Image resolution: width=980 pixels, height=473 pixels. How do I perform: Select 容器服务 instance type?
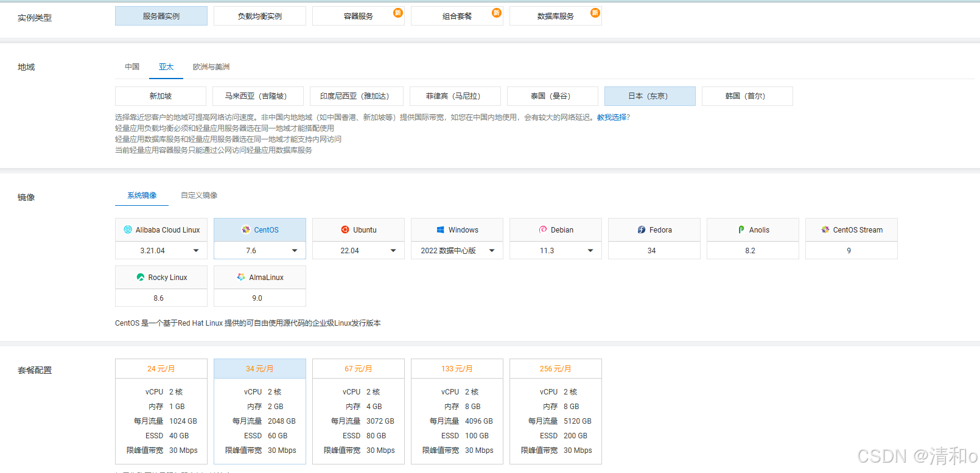tap(359, 16)
